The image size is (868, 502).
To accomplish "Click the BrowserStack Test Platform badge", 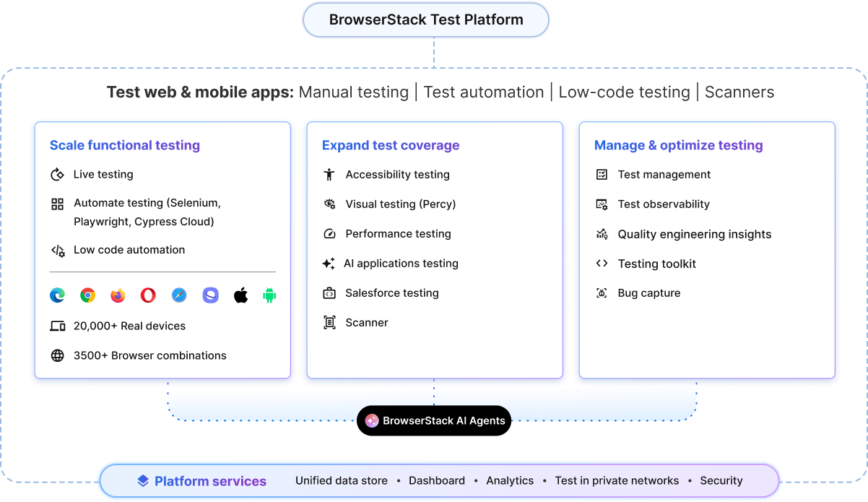I will [426, 20].
